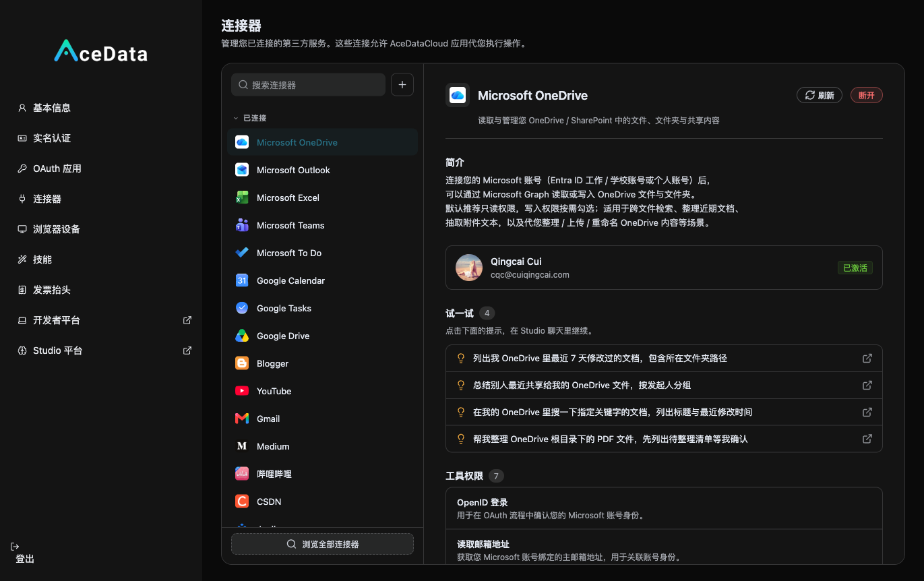Click the Microsoft Teams icon
Screen dimensions: 924x581
242,225
